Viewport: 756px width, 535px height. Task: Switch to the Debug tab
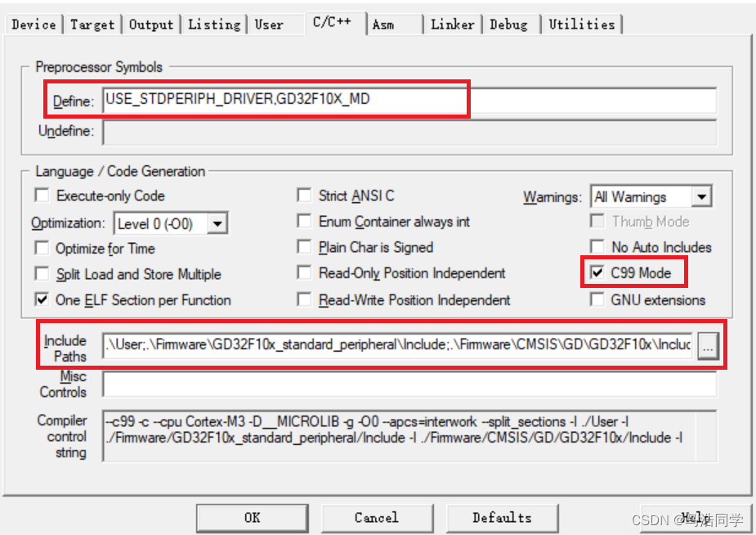pos(511,25)
